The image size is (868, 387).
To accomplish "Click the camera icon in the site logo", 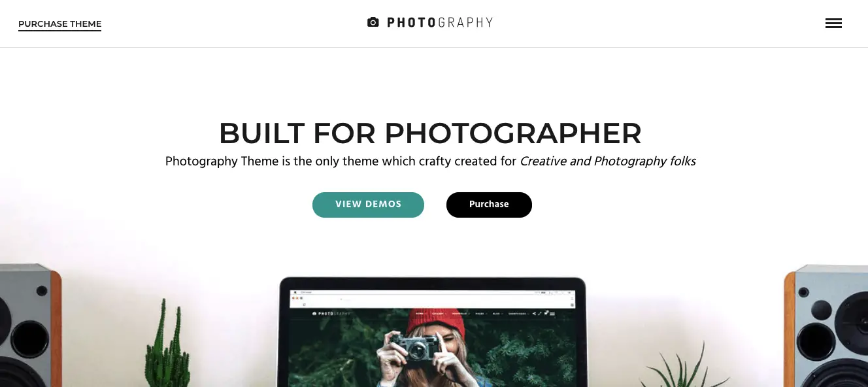I will [373, 22].
